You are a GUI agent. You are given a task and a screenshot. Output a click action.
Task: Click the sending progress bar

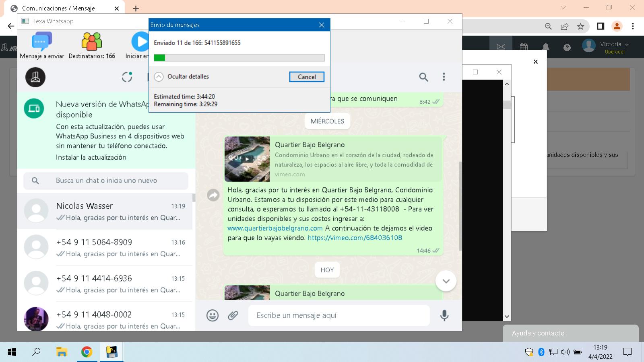(239, 58)
